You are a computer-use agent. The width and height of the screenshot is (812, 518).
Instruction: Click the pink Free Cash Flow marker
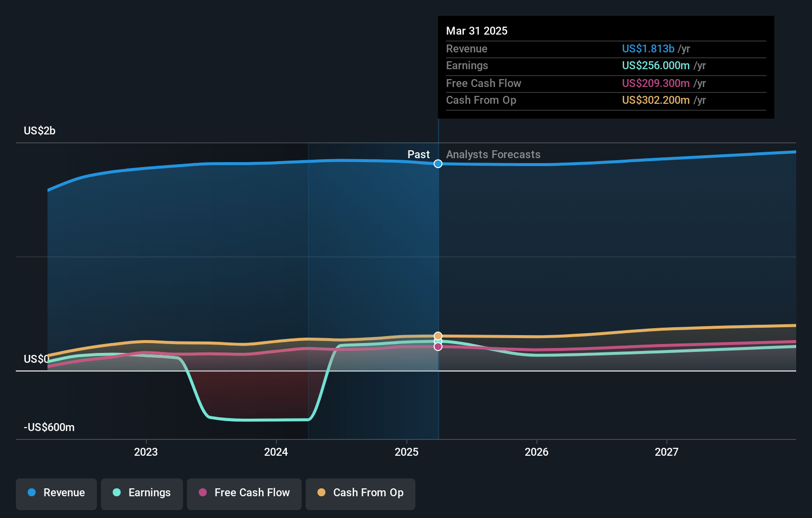438,346
